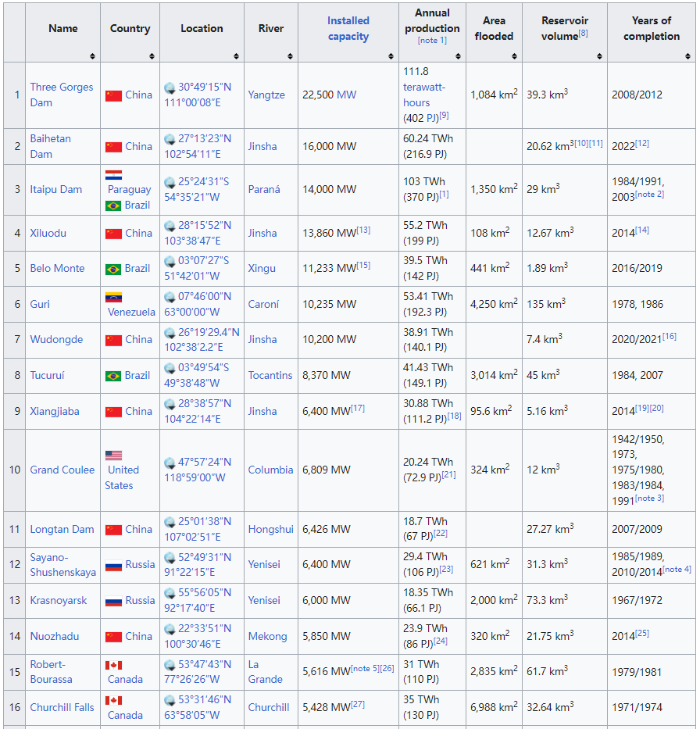This screenshot has height=729, width=700.
Task: Open the Paraguay country link
Action: pyautogui.click(x=129, y=190)
